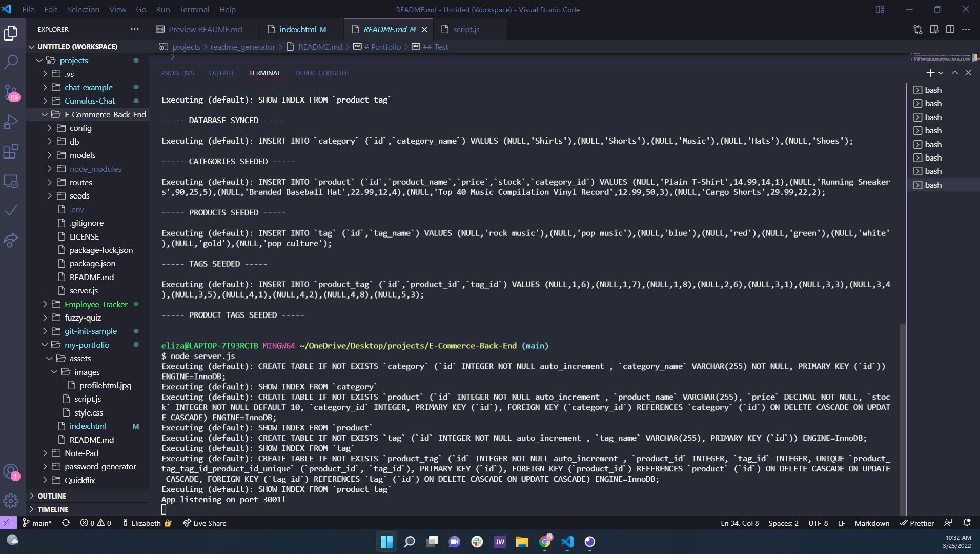Viewport: 980px width, 554px height.
Task: Split the editor right
Action: (x=950, y=30)
